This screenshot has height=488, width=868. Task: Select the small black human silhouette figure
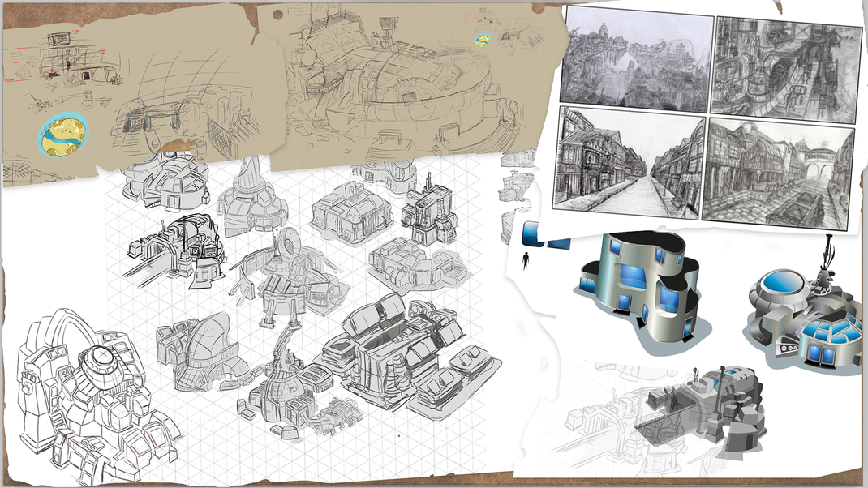[x=526, y=260]
